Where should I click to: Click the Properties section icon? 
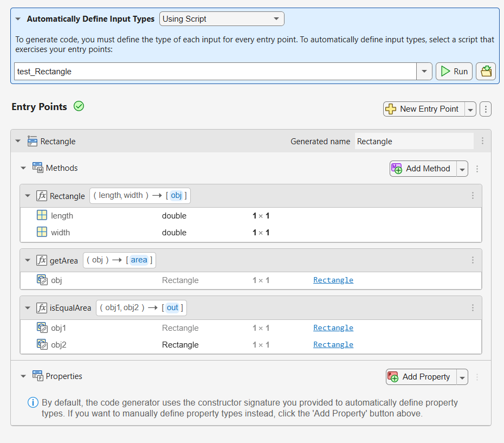coord(37,376)
